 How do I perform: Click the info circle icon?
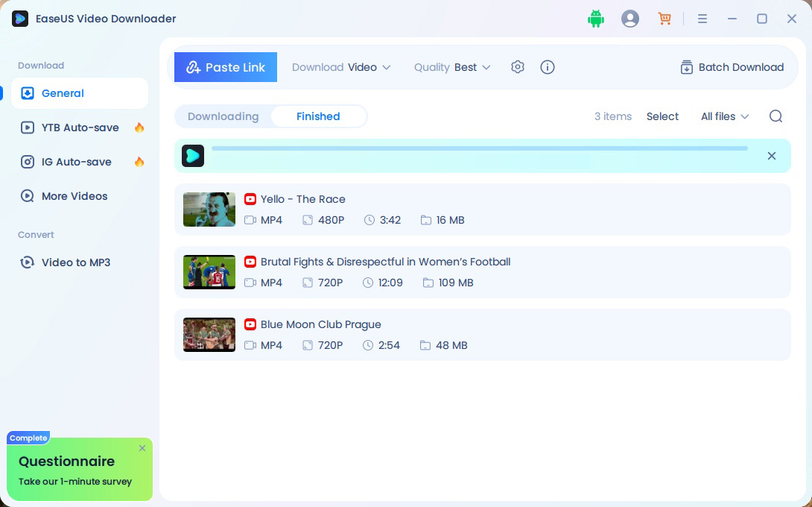[548, 67]
